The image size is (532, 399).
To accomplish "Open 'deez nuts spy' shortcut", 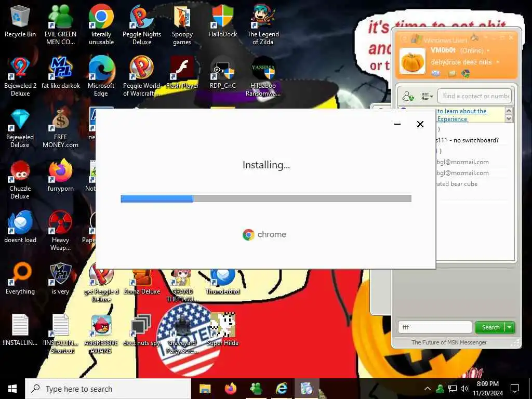I will click(141, 330).
